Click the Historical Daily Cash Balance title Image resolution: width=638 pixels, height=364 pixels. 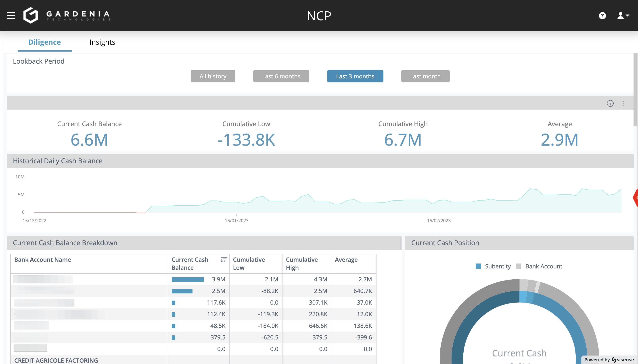click(58, 161)
